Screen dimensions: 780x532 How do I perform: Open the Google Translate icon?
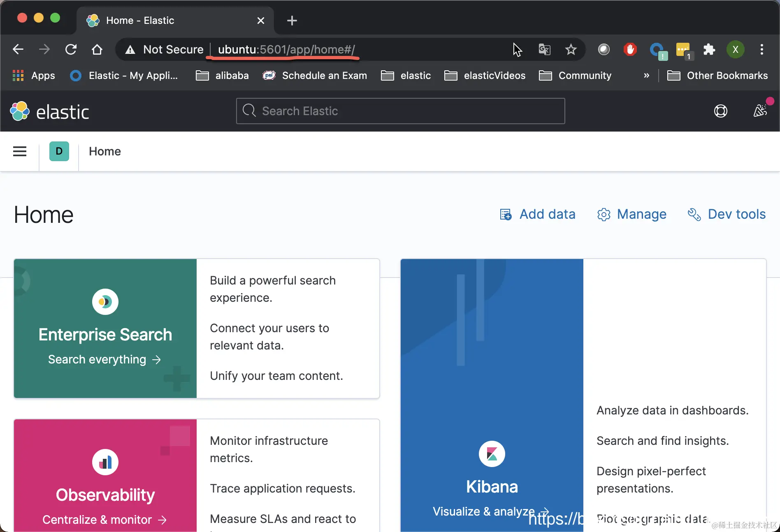[544, 49]
